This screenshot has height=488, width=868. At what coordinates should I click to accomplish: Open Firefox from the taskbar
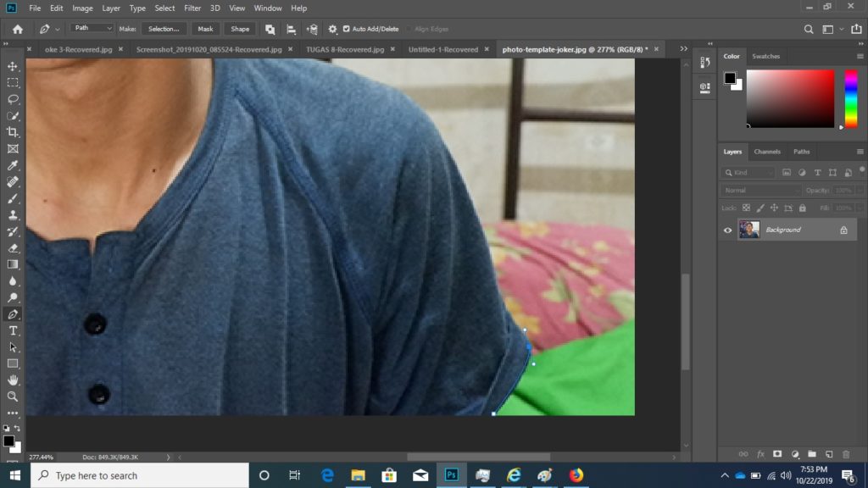(576, 475)
